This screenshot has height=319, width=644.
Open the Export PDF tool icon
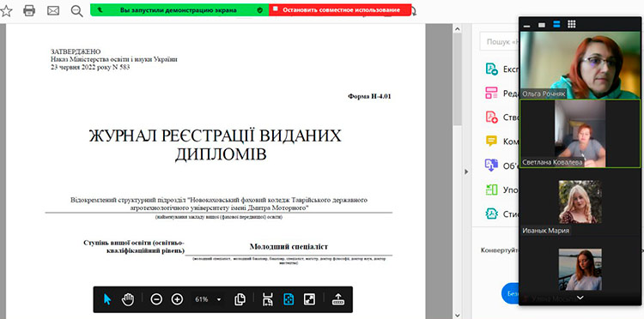point(492,69)
